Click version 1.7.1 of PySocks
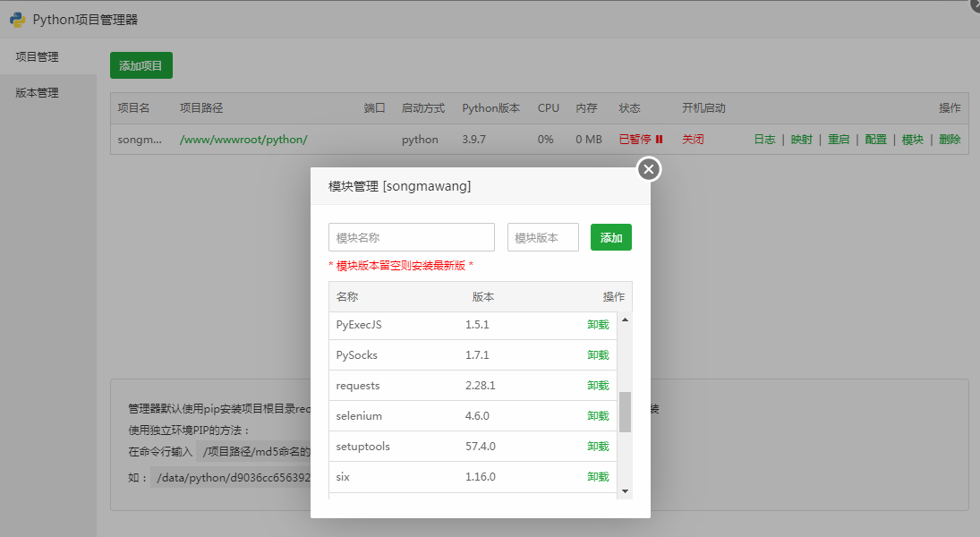The image size is (980, 537). (x=478, y=355)
